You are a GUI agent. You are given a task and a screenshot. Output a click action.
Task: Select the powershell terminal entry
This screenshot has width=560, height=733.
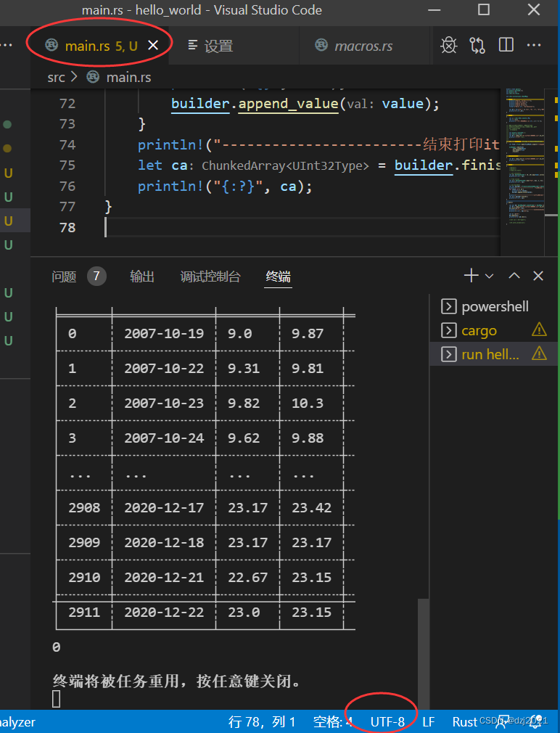(493, 307)
